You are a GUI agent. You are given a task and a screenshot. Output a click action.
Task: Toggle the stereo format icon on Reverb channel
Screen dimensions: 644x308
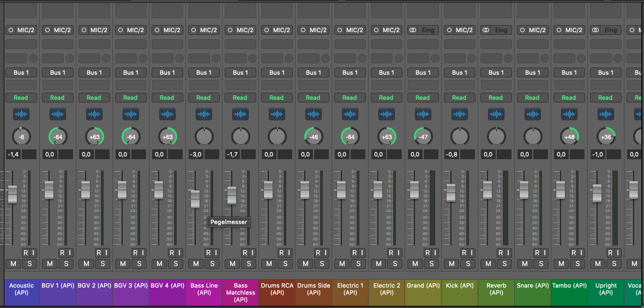(486, 30)
